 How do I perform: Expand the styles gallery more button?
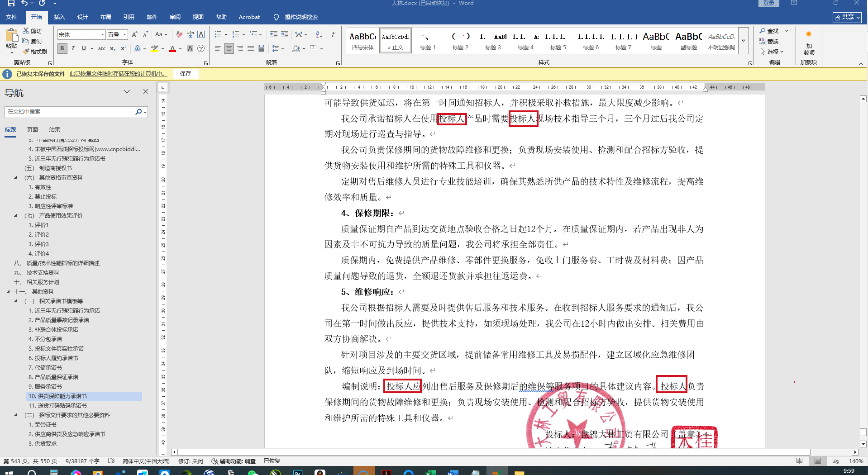(743, 40)
